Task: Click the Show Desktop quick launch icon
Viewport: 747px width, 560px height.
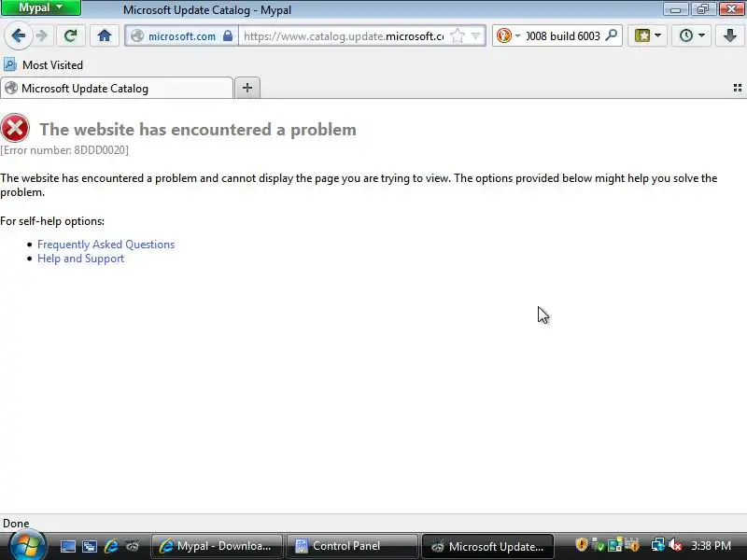Action: click(x=67, y=546)
